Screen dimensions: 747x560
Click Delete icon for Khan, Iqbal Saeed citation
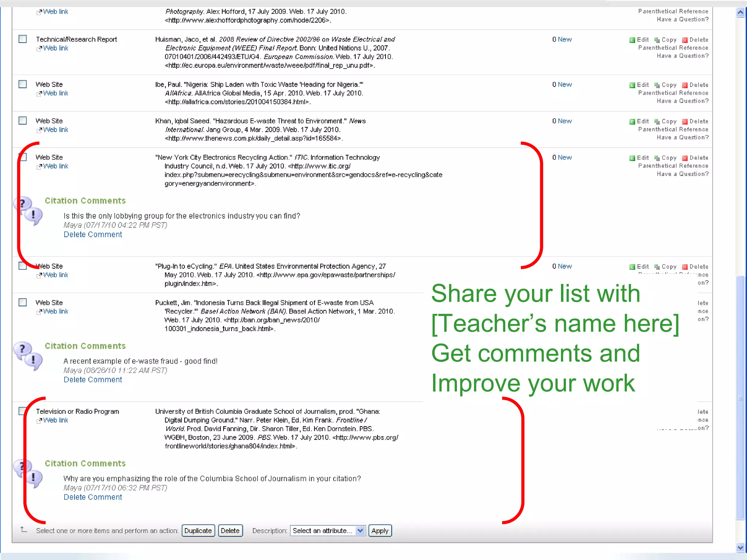click(x=685, y=122)
